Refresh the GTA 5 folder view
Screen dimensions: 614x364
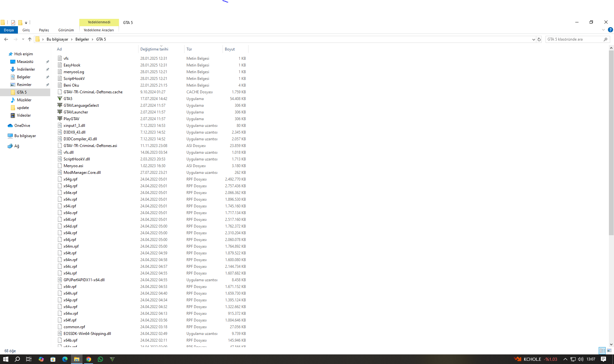coord(539,39)
